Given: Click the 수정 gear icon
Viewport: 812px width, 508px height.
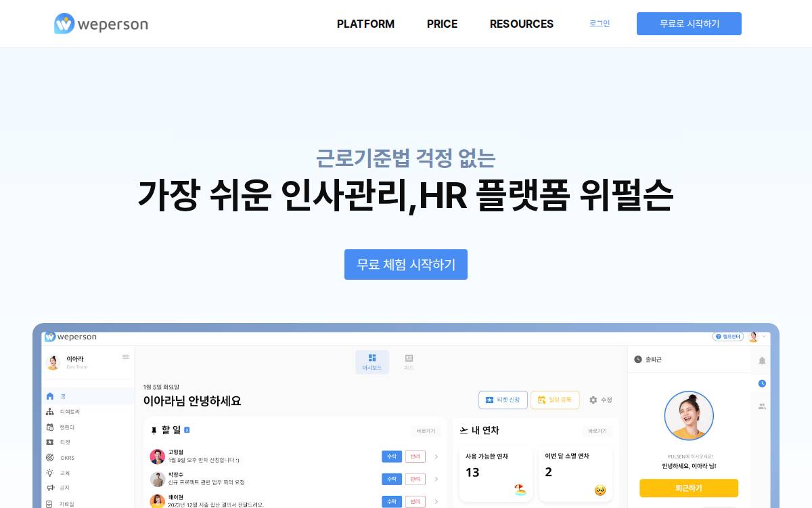Looking at the screenshot, I should 593,400.
